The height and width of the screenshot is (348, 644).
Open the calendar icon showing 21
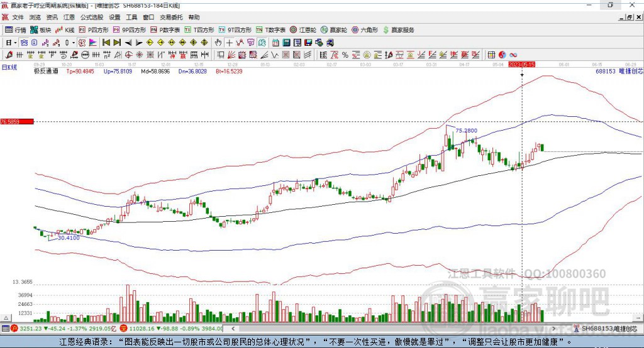(275, 43)
